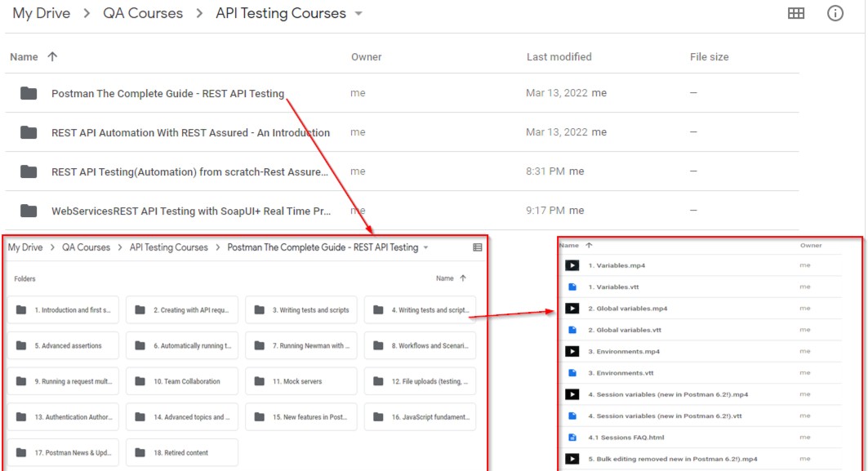Image resolution: width=868 pixels, height=471 pixels.
Task: Select the Postman Complete Guide folder icon
Action: 29,93
